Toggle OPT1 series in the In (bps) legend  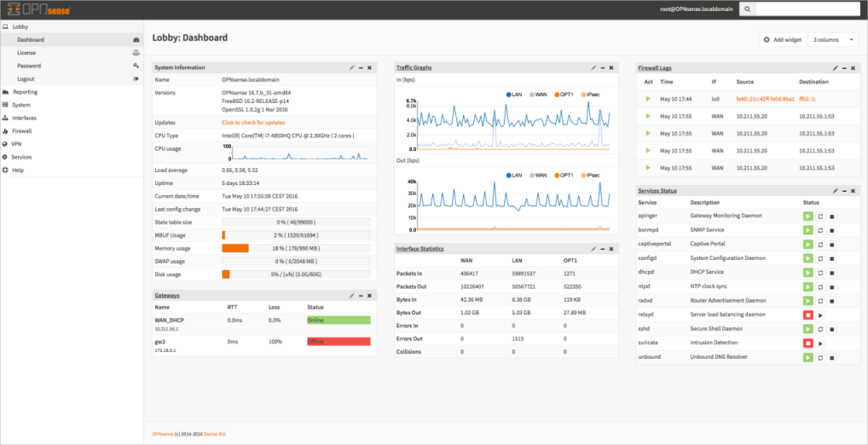[563, 95]
